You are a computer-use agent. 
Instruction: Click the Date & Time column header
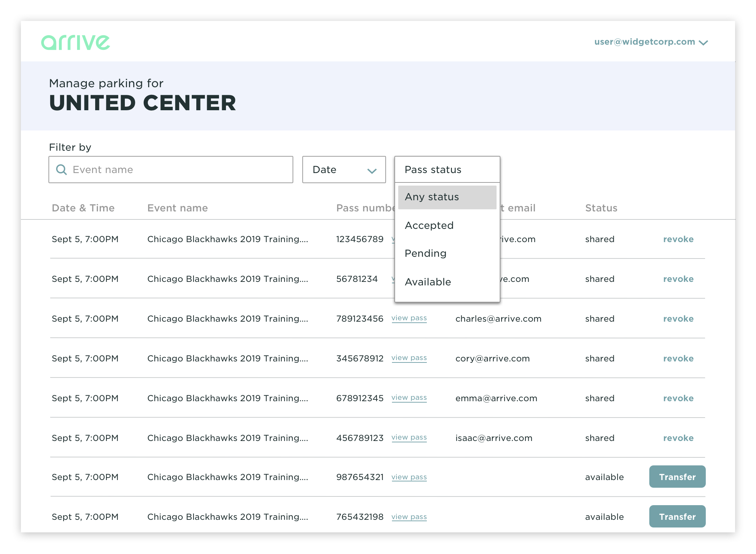(83, 208)
